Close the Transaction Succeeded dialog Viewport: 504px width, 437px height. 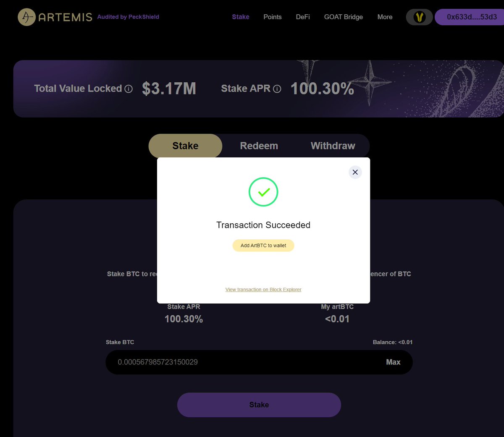click(355, 172)
